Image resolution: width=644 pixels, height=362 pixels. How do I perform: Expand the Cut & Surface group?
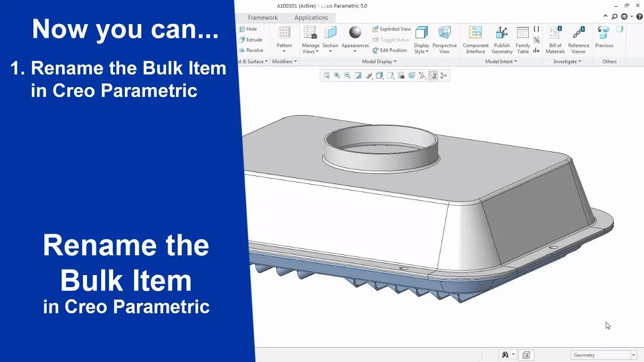point(253,61)
